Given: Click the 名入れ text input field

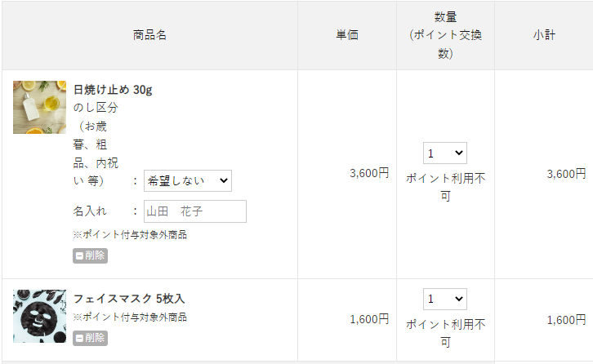Looking at the screenshot, I should pyautogui.click(x=195, y=211).
